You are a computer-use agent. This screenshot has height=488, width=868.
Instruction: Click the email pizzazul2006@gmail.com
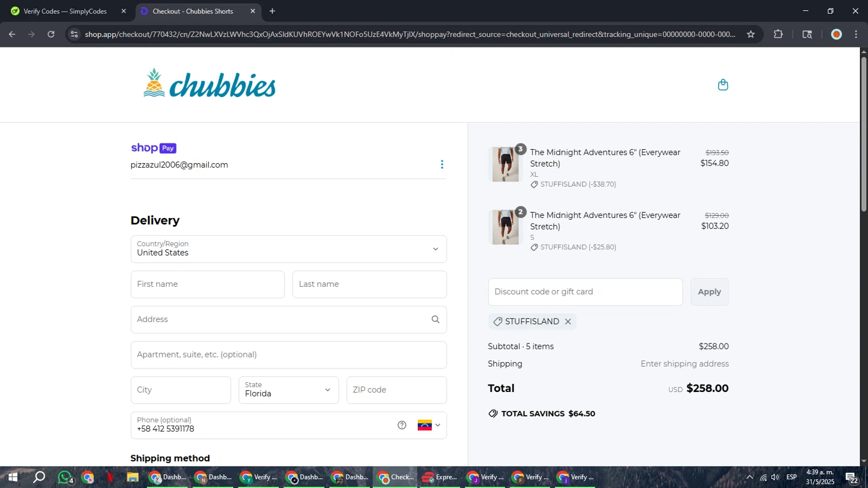point(179,165)
